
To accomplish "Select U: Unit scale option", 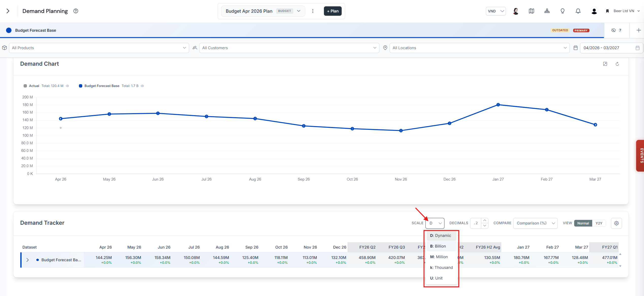I will pyautogui.click(x=441, y=278).
